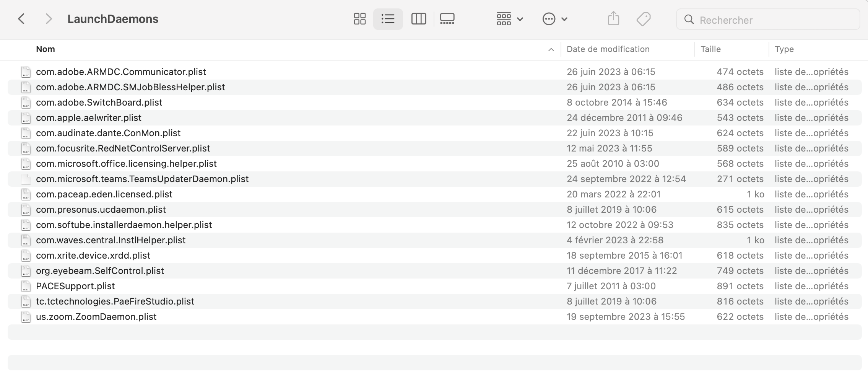868x378 pixels.
Task: Click the Share toolbar button
Action: coord(613,19)
